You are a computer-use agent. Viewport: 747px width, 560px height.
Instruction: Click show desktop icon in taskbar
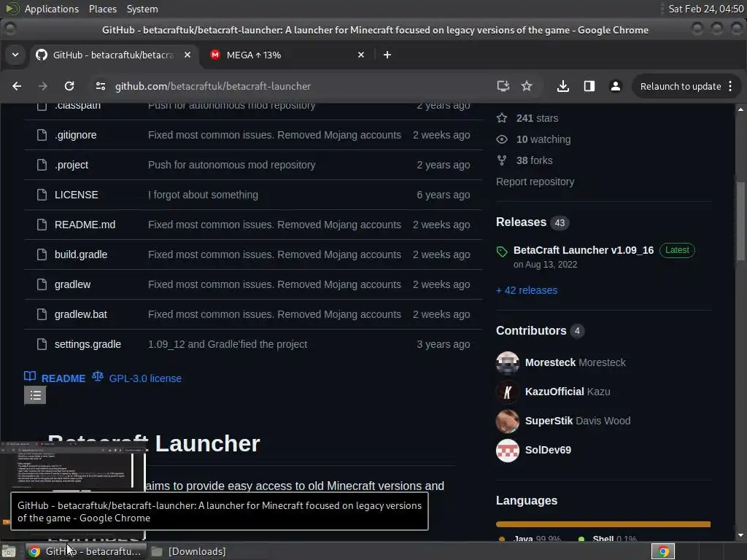[9, 551]
